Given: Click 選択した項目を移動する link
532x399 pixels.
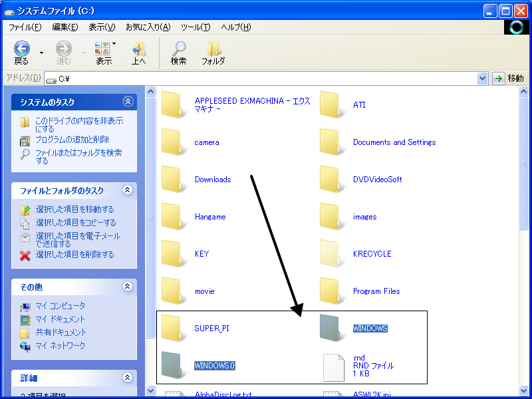Looking at the screenshot, I should (74, 209).
